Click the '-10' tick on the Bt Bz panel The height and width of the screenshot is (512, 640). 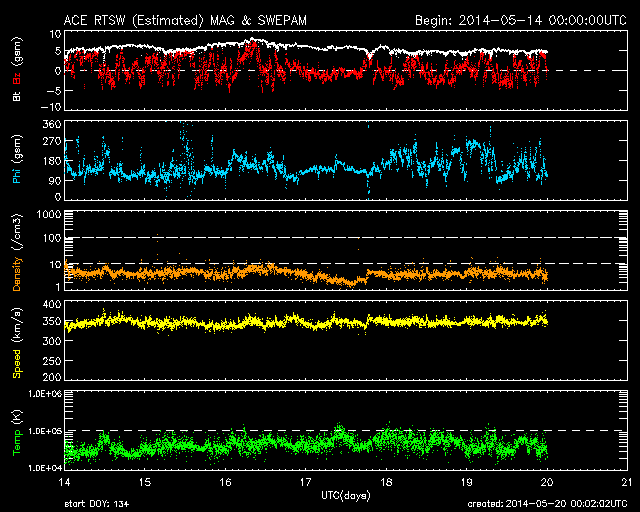(x=51, y=107)
